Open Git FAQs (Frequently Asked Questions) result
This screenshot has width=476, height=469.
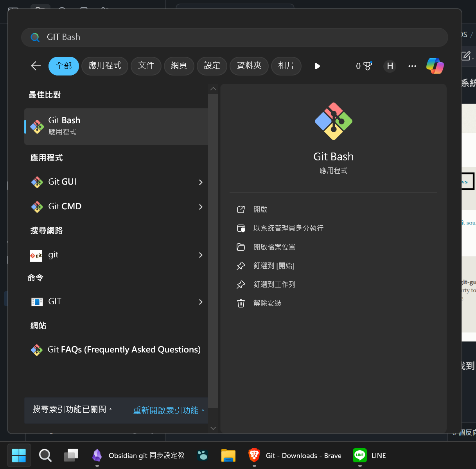coord(116,350)
